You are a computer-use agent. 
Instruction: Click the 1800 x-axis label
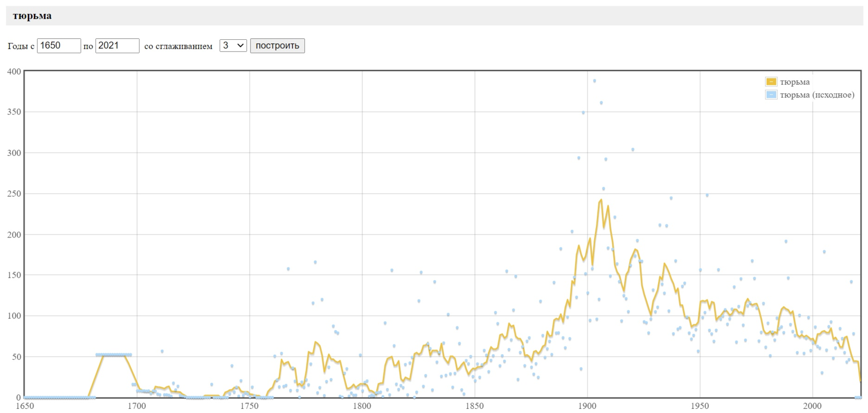click(x=362, y=406)
